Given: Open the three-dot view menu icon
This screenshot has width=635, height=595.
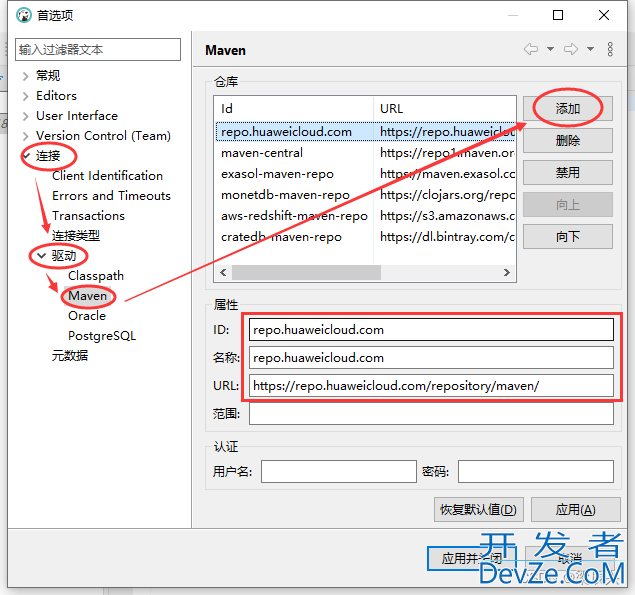Looking at the screenshot, I should click(x=610, y=49).
